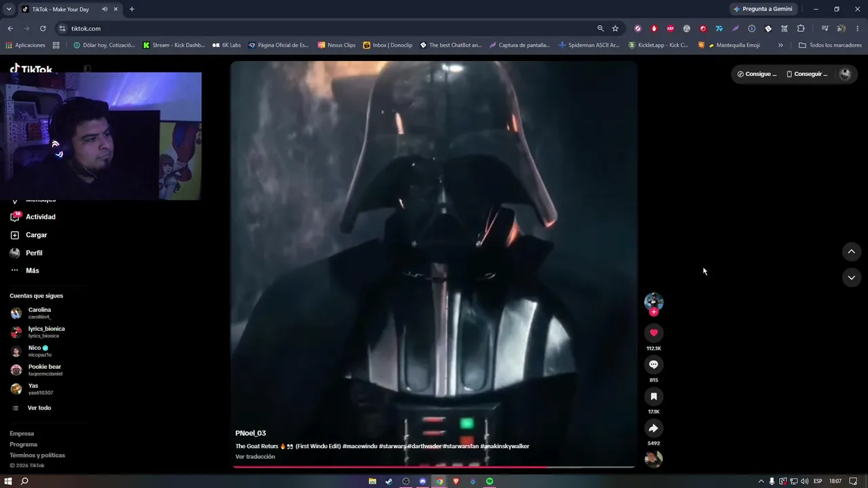Open Cargar upload page

point(28,235)
